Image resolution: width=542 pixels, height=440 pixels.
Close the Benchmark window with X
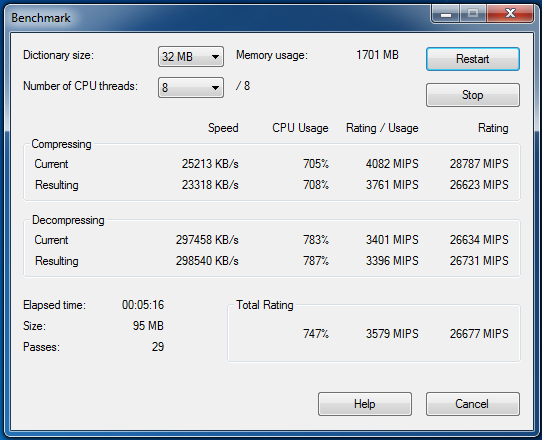point(510,14)
